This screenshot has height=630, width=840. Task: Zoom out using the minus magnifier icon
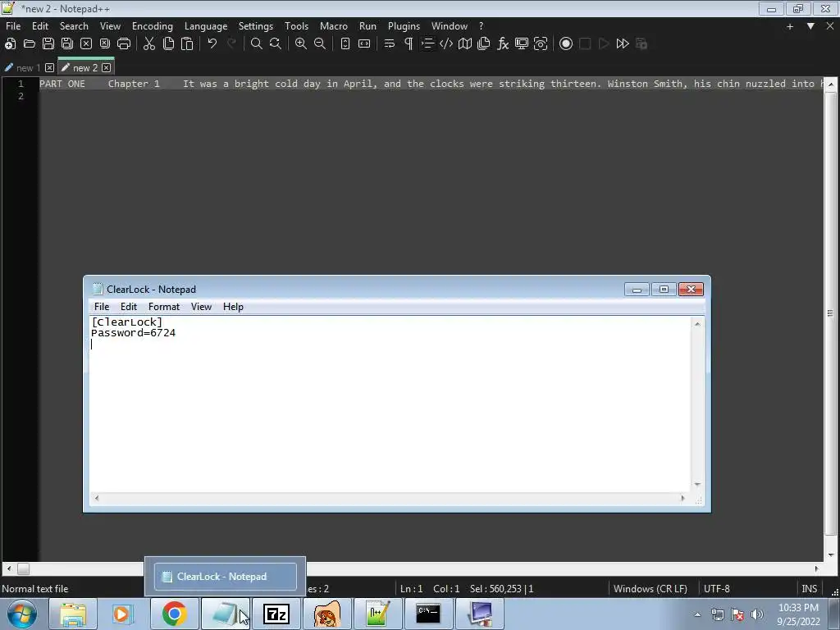(320, 44)
